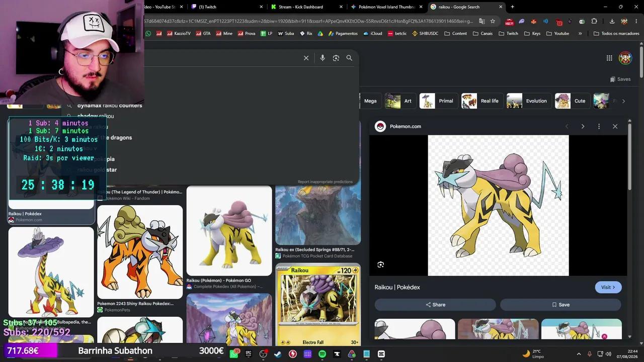The height and width of the screenshot is (362, 644).
Task: Close the raikou - Google Search tab
Action: (x=501, y=7)
